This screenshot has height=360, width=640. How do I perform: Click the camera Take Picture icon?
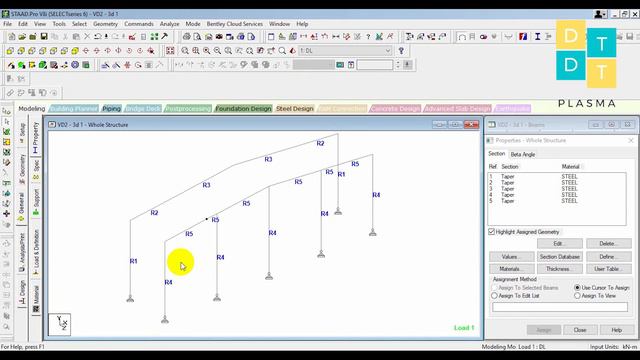pos(219,37)
